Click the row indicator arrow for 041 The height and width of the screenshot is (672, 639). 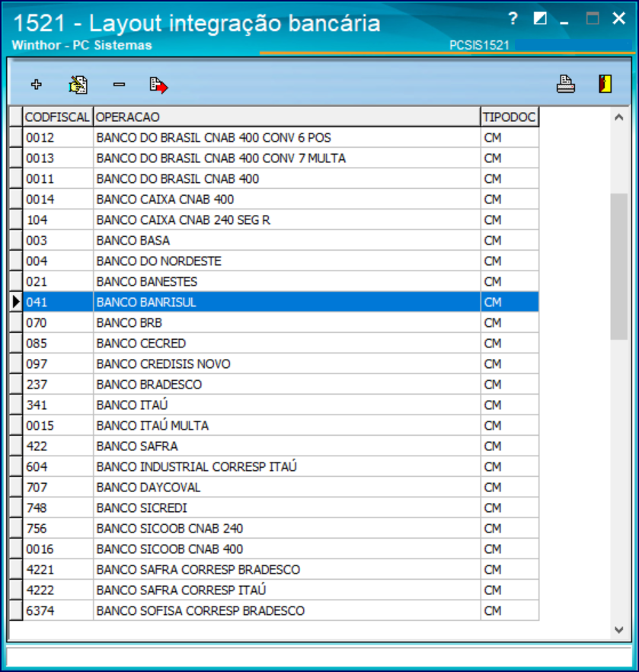click(16, 302)
